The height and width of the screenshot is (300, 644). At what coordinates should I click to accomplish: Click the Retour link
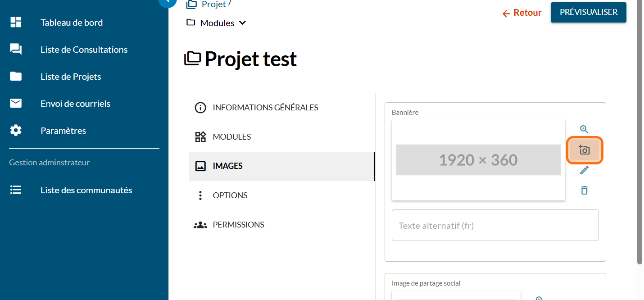(x=522, y=13)
